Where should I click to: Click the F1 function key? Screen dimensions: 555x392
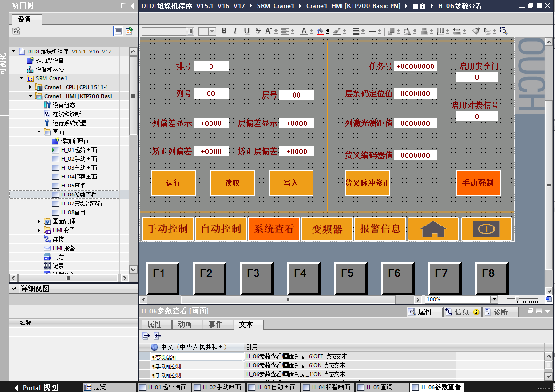click(163, 278)
